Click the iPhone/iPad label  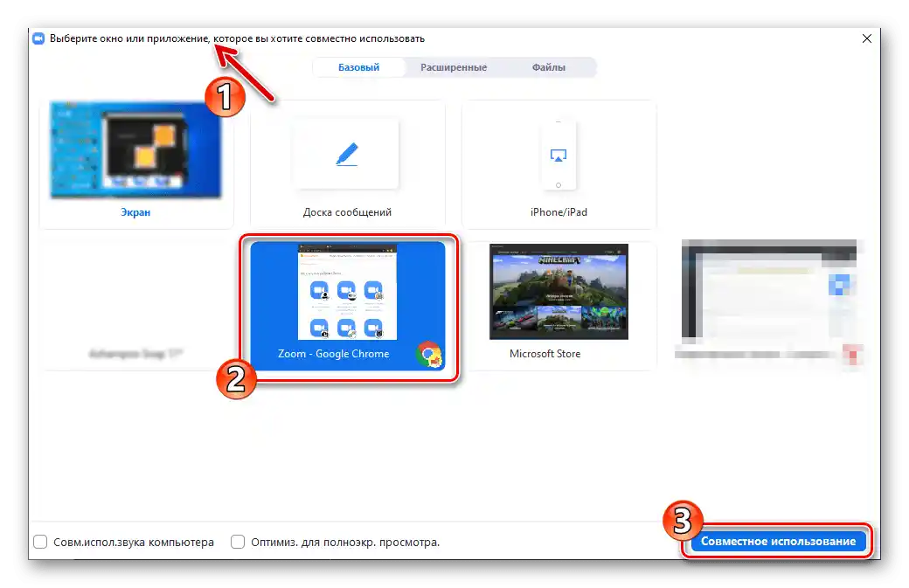click(x=559, y=212)
